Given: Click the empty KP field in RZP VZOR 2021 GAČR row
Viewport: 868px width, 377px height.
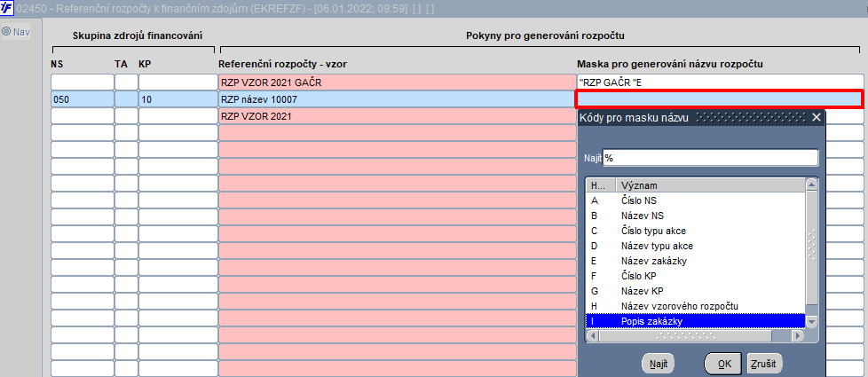Looking at the screenshot, I should click(x=177, y=82).
